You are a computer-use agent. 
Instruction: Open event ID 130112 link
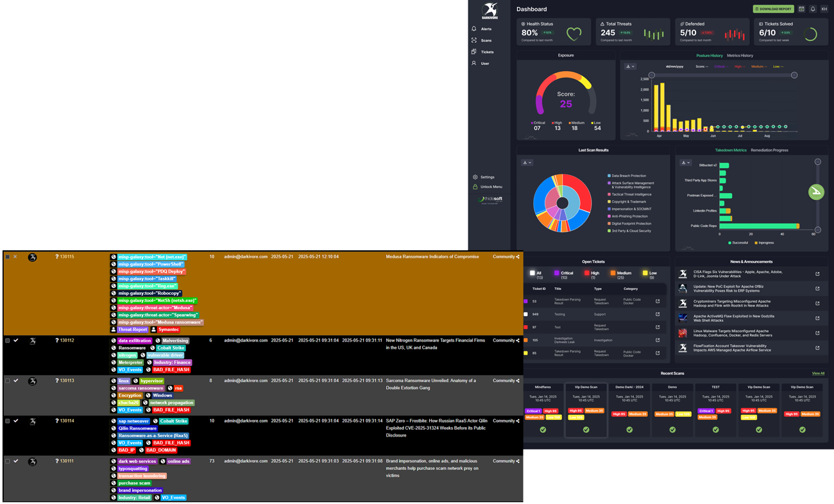point(67,340)
